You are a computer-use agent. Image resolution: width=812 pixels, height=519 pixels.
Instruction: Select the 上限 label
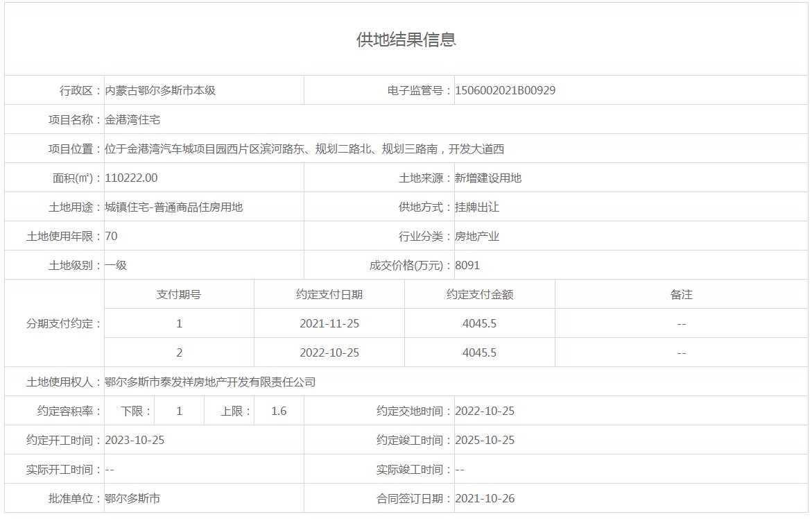[236, 411]
